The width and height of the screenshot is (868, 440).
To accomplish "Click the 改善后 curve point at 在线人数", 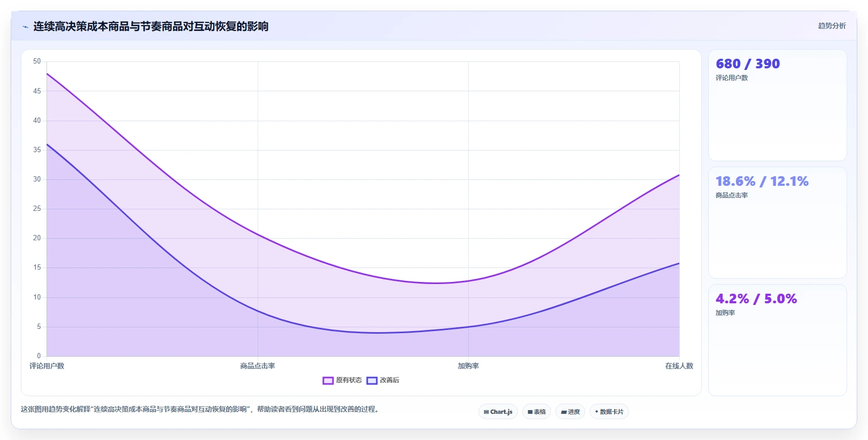I will 679,263.
